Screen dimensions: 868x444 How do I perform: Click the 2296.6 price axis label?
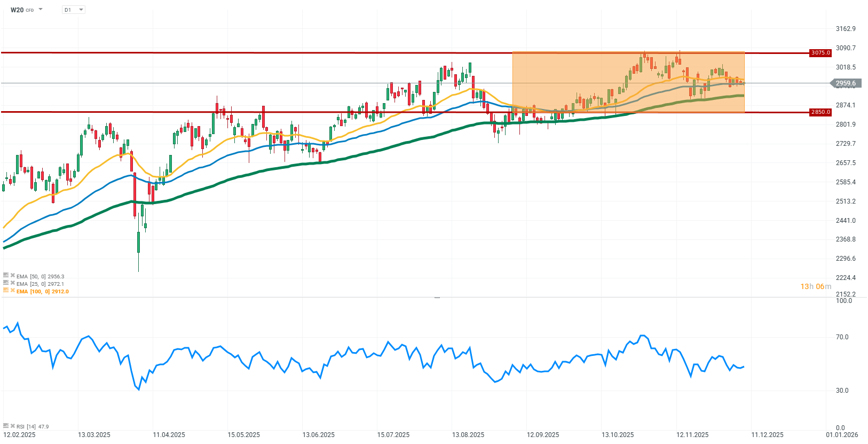[x=846, y=259]
